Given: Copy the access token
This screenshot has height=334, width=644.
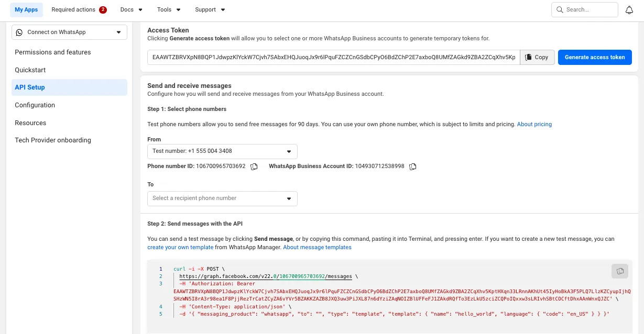Looking at the screenshot, I should (537, 57).
